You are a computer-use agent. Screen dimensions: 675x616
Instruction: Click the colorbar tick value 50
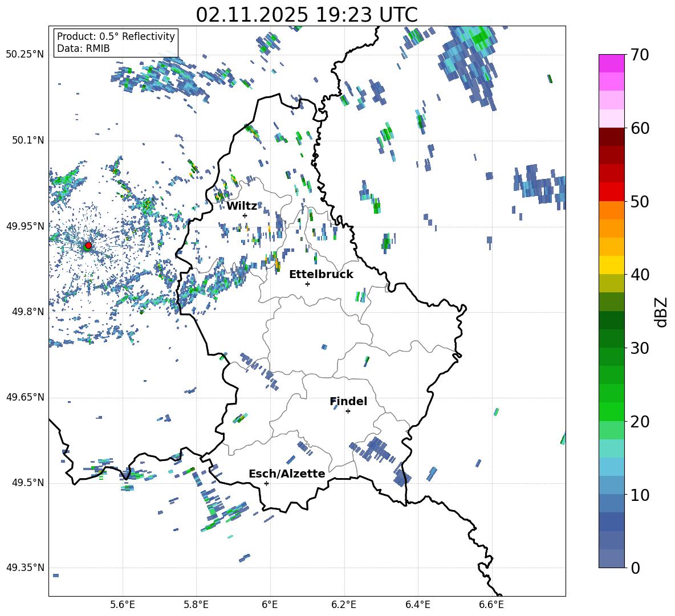[640, 202]
